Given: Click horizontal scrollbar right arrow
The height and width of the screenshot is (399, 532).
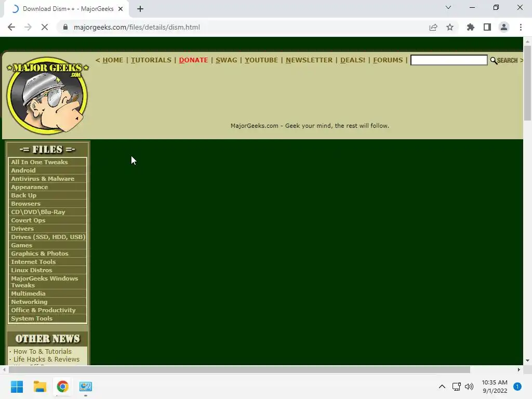Looking at the screenshot, I should coord(519,369).
